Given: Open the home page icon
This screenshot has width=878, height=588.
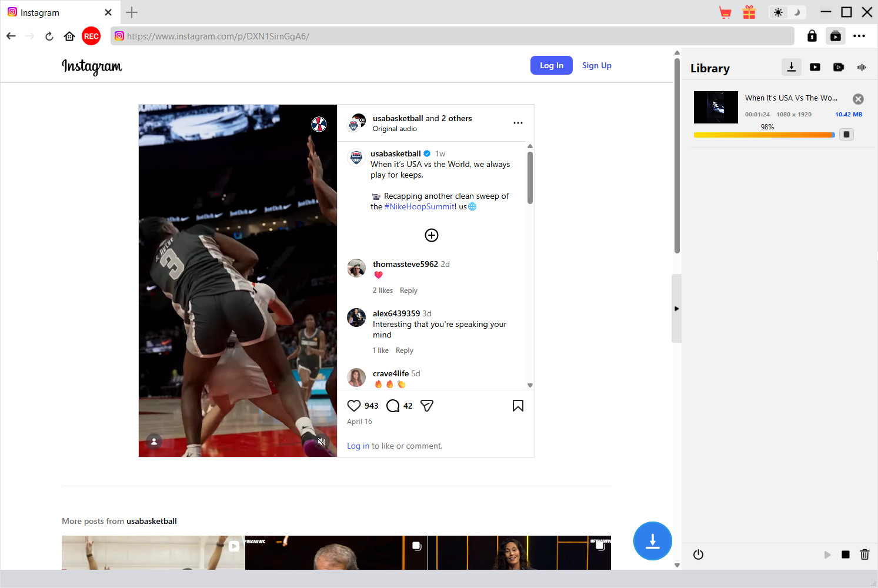Looking at the screenshot, I should (x=69, y=36).
